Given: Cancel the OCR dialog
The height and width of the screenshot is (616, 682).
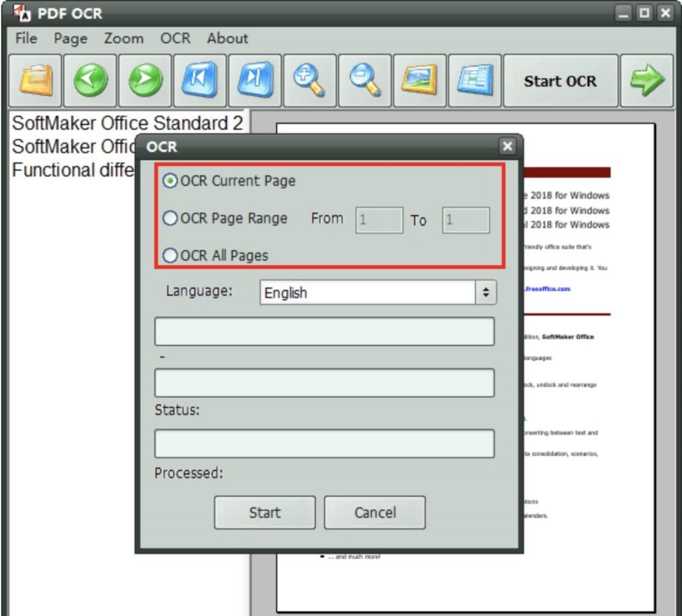Looking at the screenshot, I should (375, 512).
